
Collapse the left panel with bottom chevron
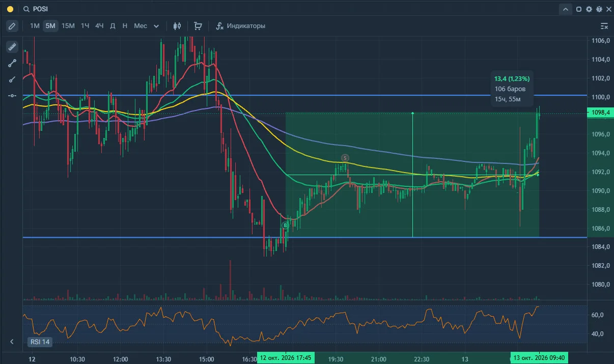tap(12, 342)
